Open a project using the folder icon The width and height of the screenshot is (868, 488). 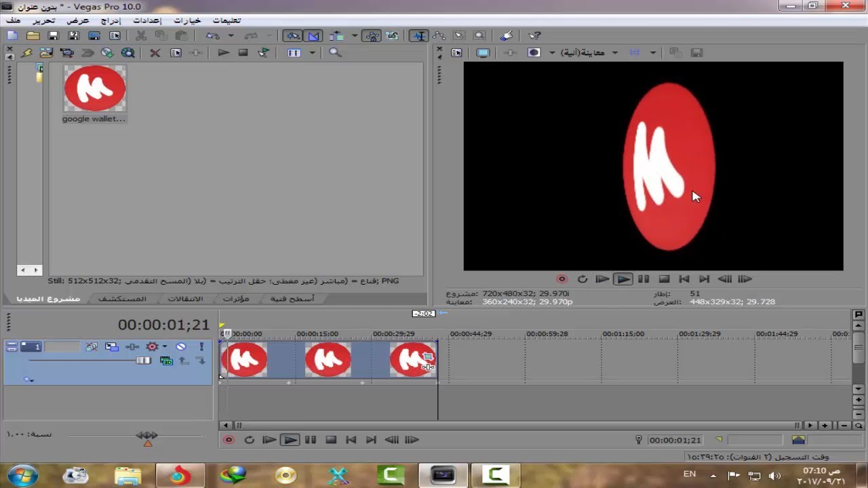33,36
